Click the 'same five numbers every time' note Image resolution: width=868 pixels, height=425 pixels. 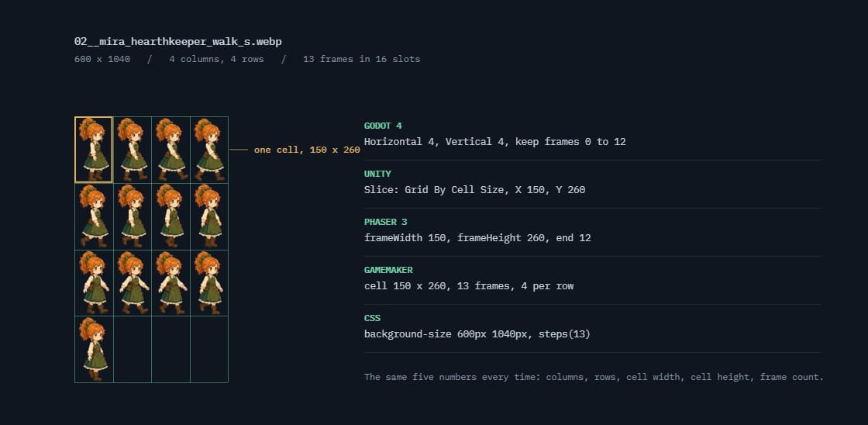point(594,378)
